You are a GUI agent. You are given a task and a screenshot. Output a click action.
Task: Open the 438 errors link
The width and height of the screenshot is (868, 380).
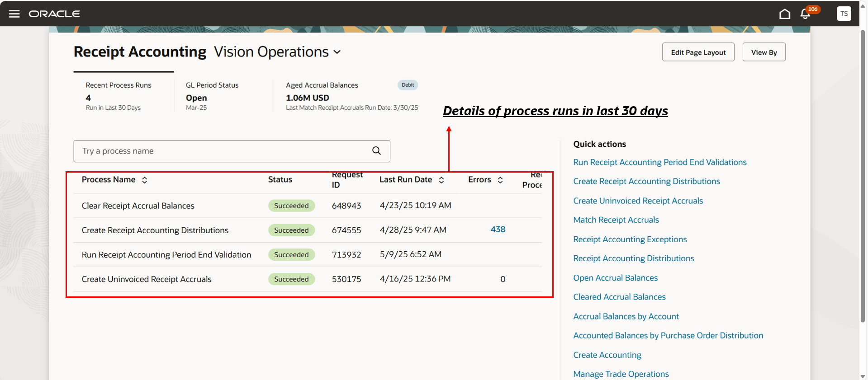(498, 230)
